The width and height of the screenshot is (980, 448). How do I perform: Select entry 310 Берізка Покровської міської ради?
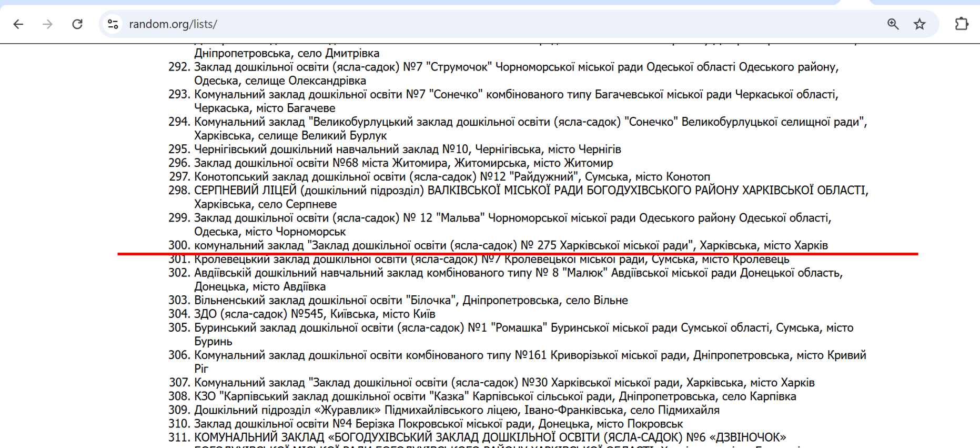click(438, 424)
